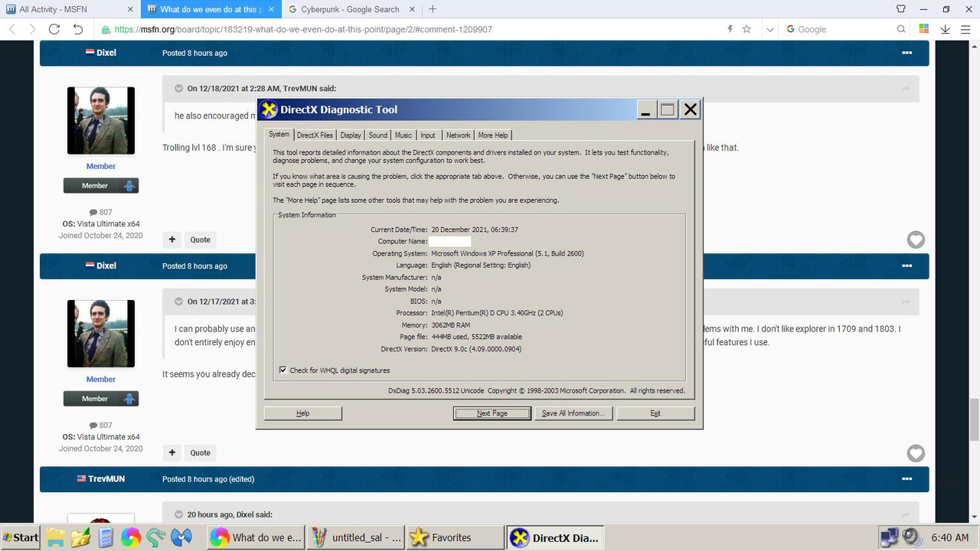980x551 pixels.
Task: Collapse the '20 hours ago, Dixel said' quote
Action: tap(179, 514)
